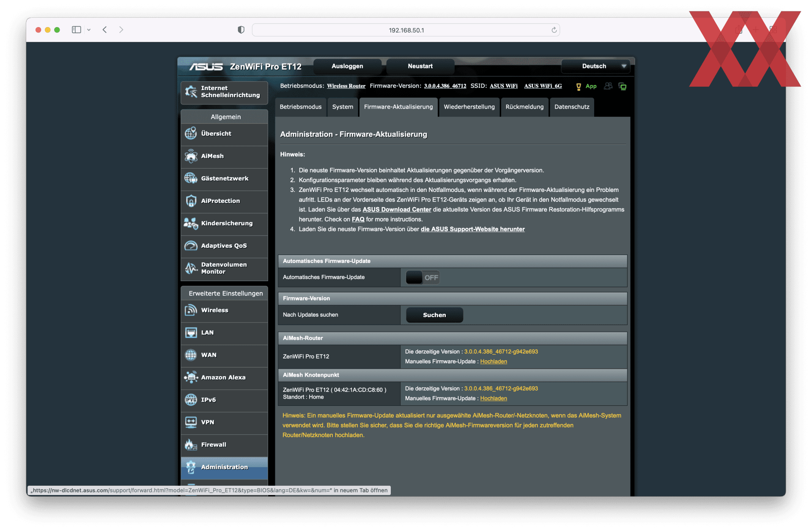Image resolution: width=812 pixels, height=531 pixels.
Task: Open the Kindersicherung sidebar icon
Action: pyautogui.click(x=191, y=223)
